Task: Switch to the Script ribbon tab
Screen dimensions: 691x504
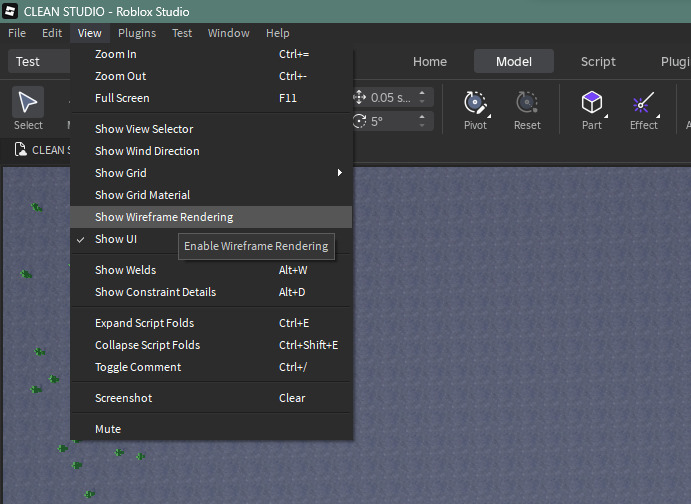Action: tap(598, 61)
